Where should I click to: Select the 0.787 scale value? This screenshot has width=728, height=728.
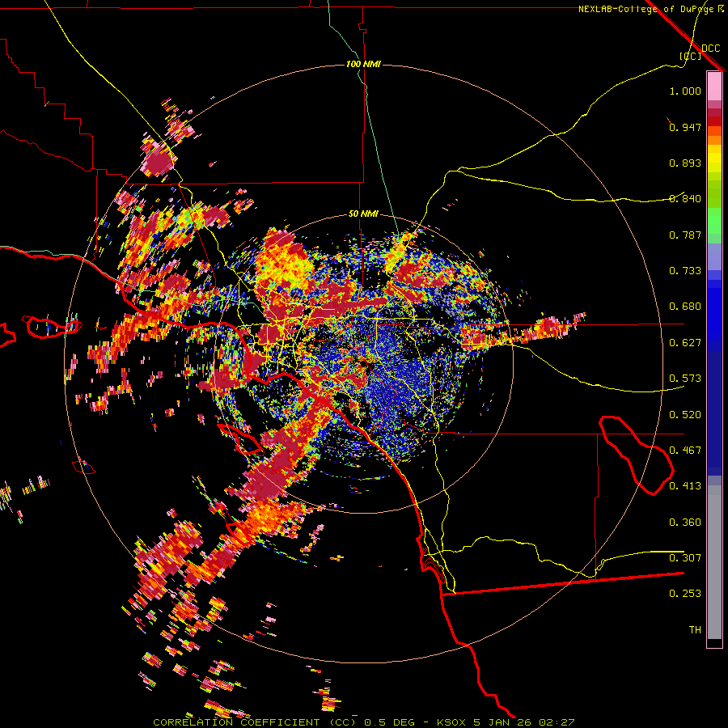685,235
